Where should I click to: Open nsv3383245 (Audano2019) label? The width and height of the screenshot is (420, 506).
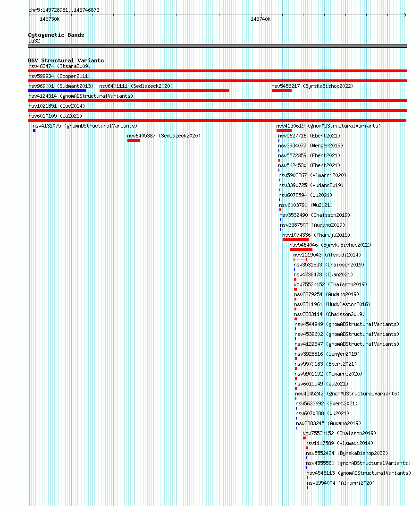point(328,424)
